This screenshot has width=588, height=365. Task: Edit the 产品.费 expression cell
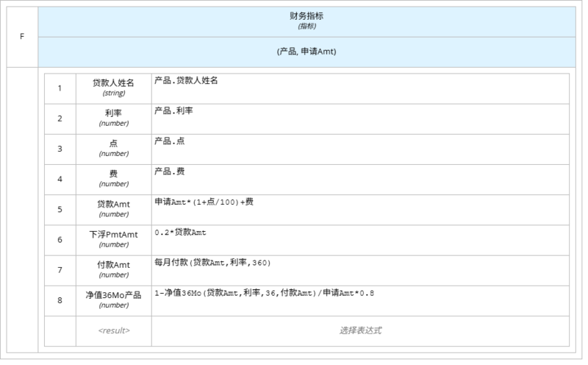(359, 178)
